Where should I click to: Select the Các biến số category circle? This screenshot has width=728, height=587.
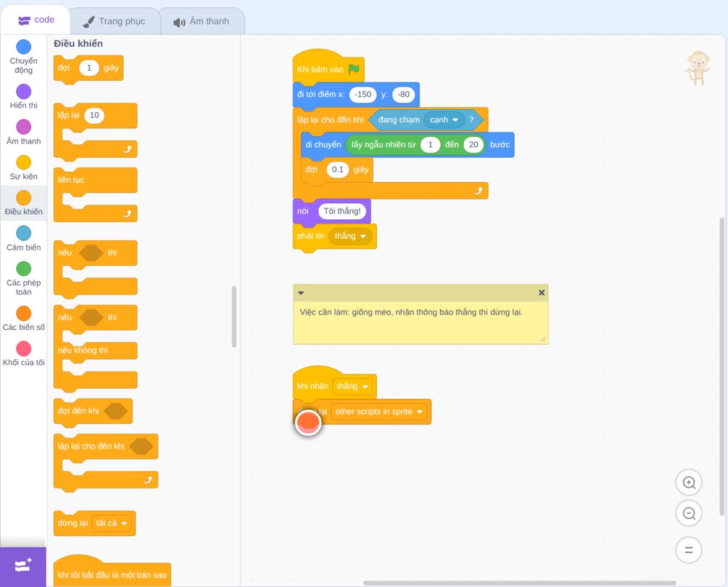coord(24,313)
